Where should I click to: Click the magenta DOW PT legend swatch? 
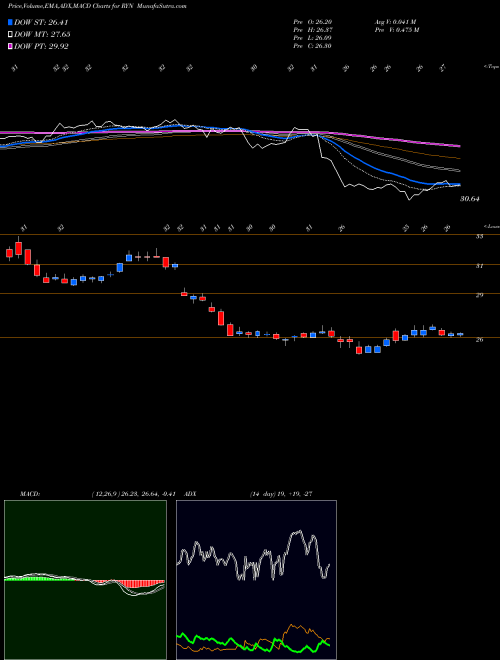[x=11, y=46]
